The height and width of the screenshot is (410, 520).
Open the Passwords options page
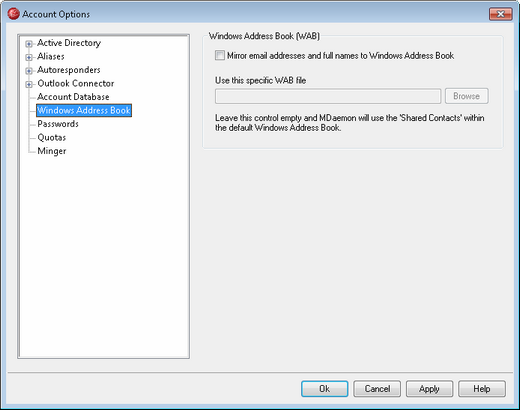click(x=58, y=124)
